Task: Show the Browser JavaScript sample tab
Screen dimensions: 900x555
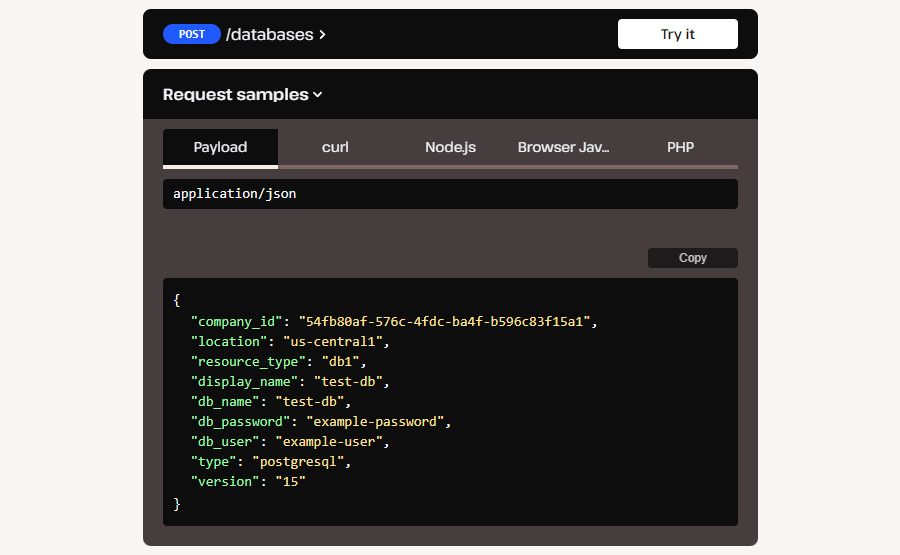Action: (x=564, y=147)
